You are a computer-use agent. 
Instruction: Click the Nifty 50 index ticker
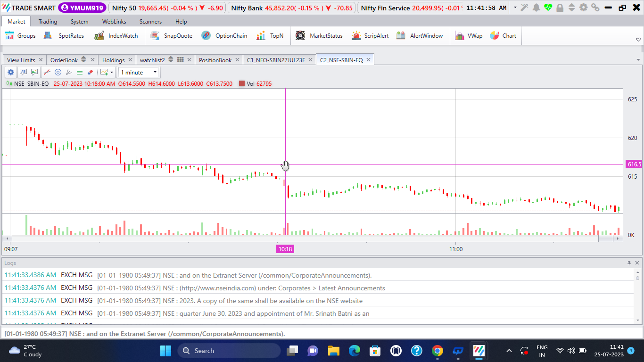[x=167, y=8]
